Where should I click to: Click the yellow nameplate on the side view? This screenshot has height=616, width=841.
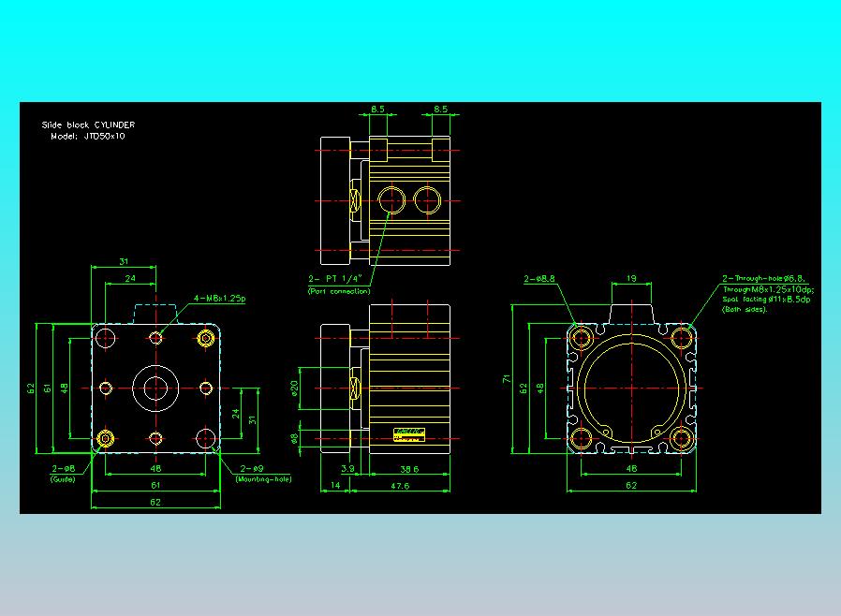click(409, 434)
